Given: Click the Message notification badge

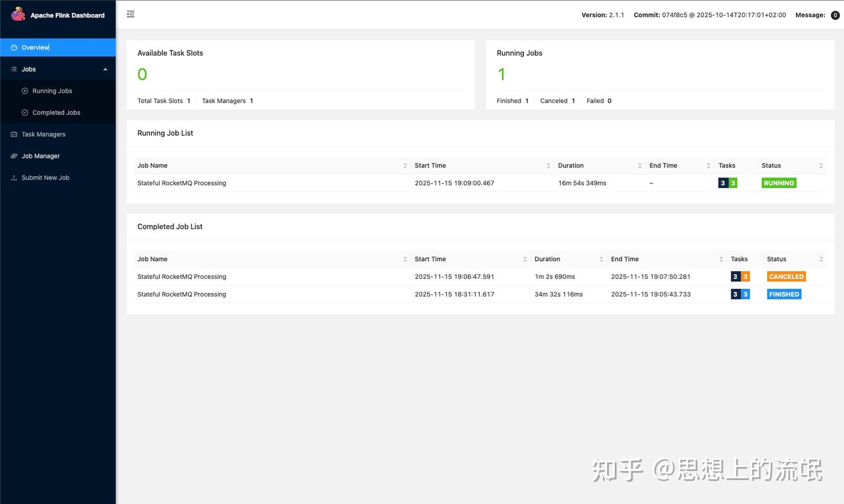Looking at the screenshot, I should pos(835,15).
